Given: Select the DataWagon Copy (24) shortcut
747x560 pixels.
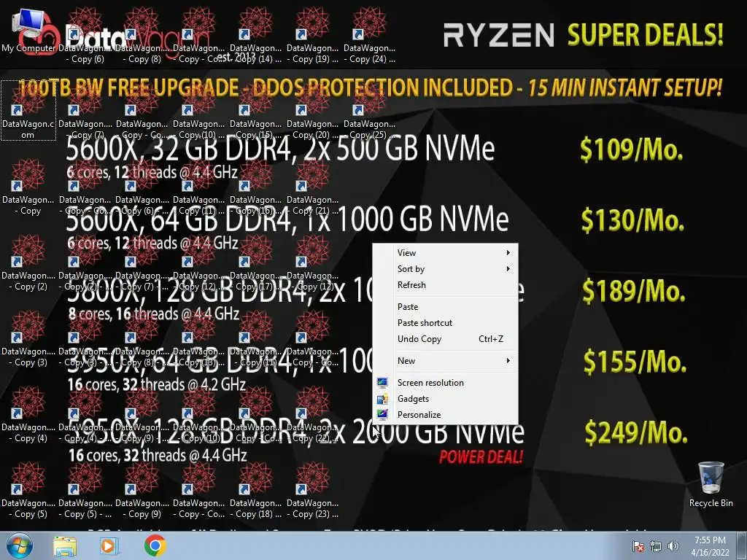Looking at the screenshot, I should point(369,35).
